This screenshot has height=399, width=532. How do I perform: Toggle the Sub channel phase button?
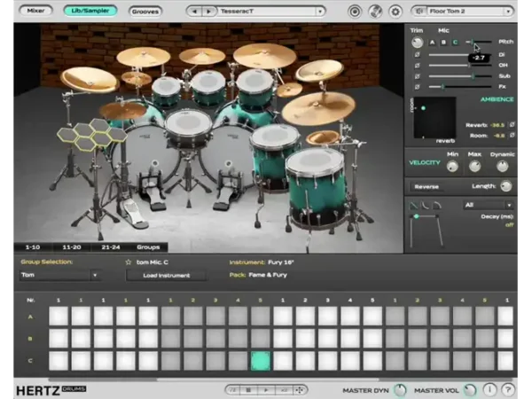417,76
